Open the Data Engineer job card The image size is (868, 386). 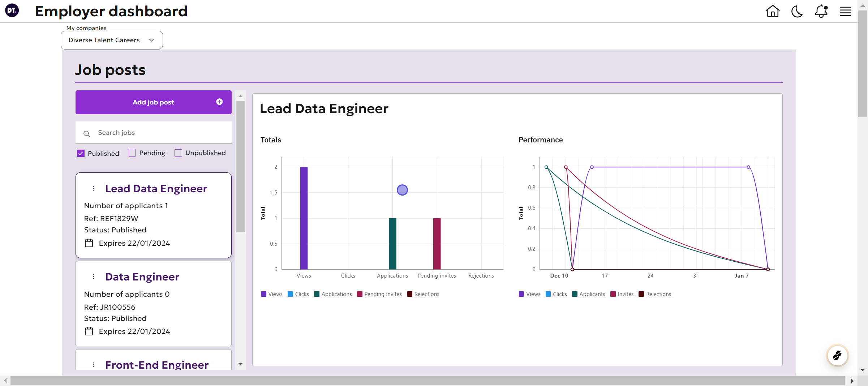[x=154, y=303]
